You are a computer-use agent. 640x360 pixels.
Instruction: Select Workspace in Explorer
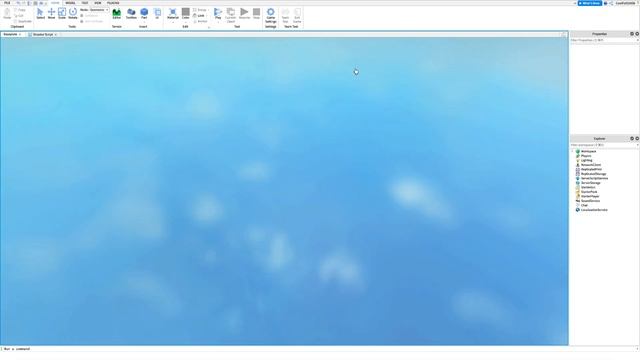588,151
